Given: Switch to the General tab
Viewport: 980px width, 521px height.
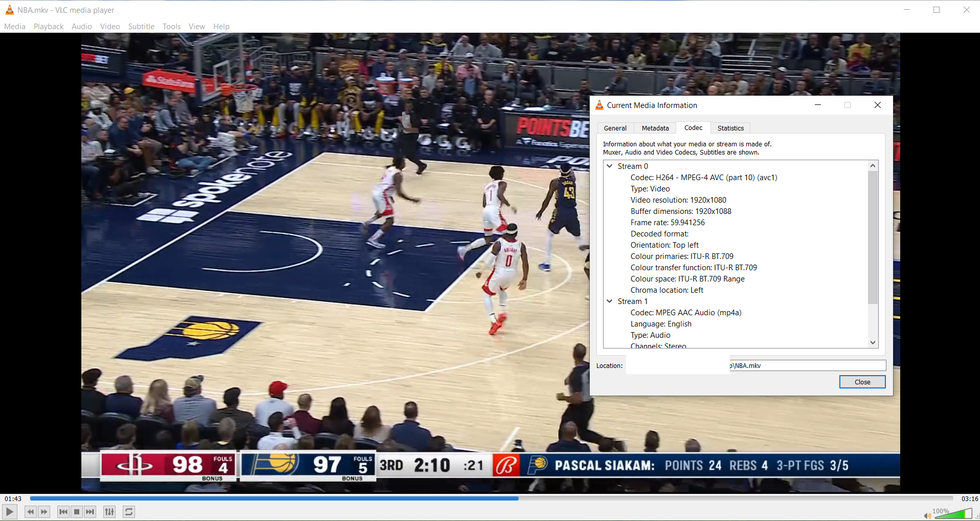Looking at the screenshot, I should [615, 128].
